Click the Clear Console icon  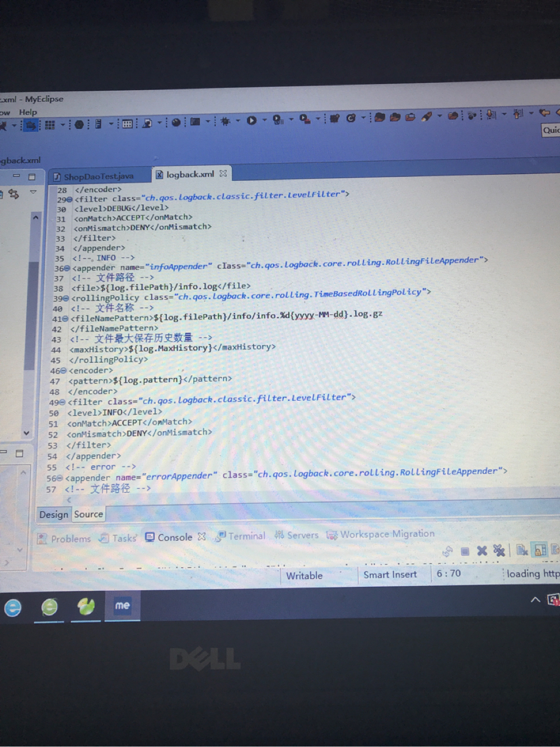pyautogui.click(x=522, y=550)
